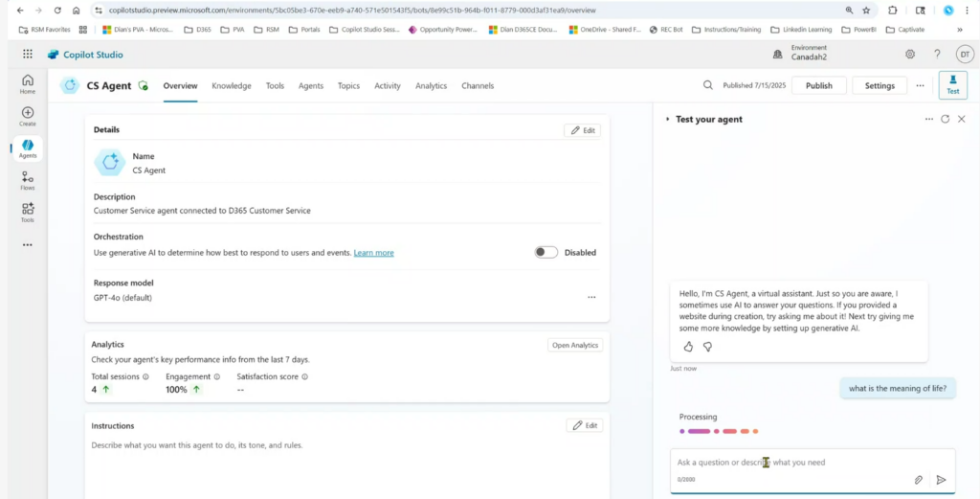The width and height of the screenshot is (980, 499).
Task: Switch to the Overview tab
Action: 180,85
